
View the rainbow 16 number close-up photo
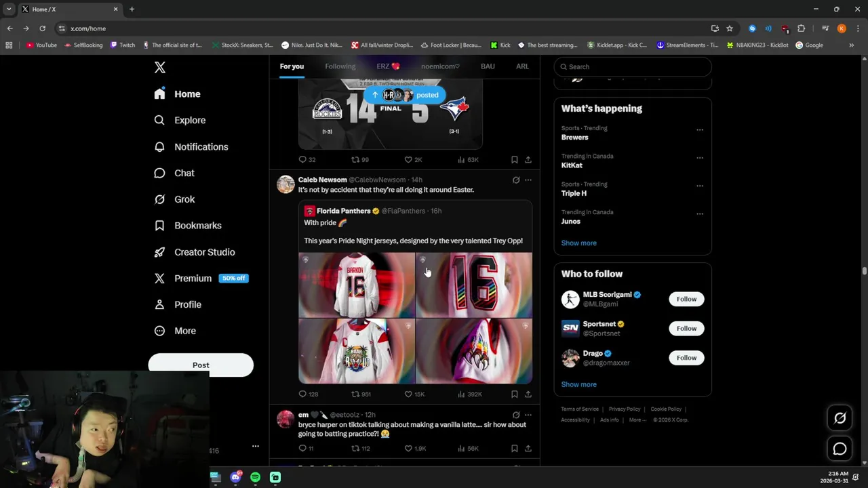click(x=474, y=285)
